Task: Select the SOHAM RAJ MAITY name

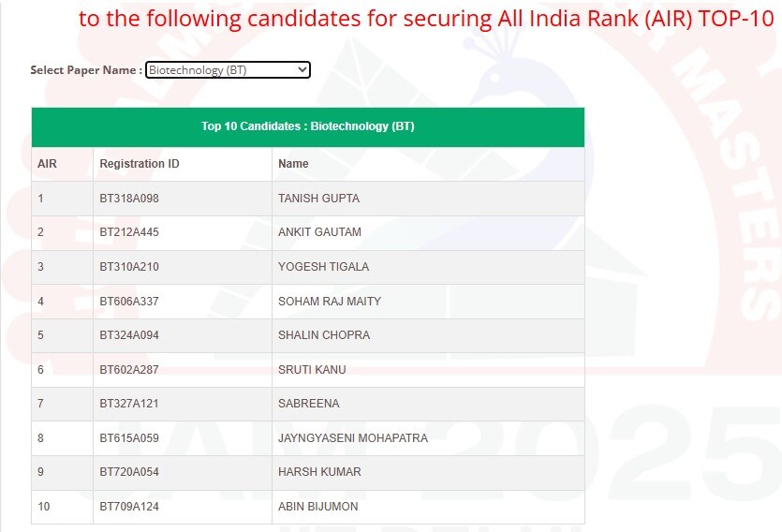Action: (330, 302)
